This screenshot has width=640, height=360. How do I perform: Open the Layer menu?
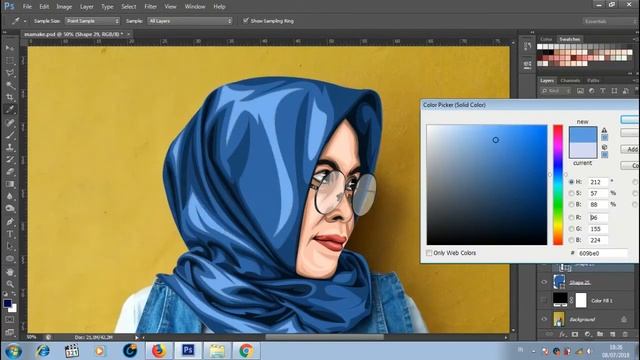[87, 7]
